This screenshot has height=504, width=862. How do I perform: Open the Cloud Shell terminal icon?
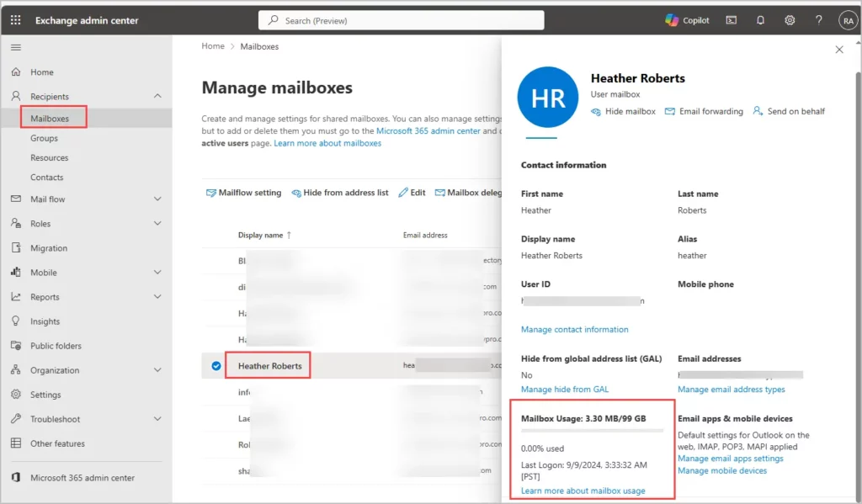click(732, 20)
